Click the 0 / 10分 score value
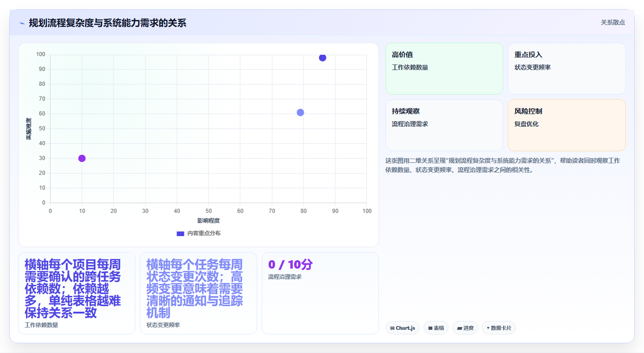This screenshot has height=353, width=644. click(290, 265)
